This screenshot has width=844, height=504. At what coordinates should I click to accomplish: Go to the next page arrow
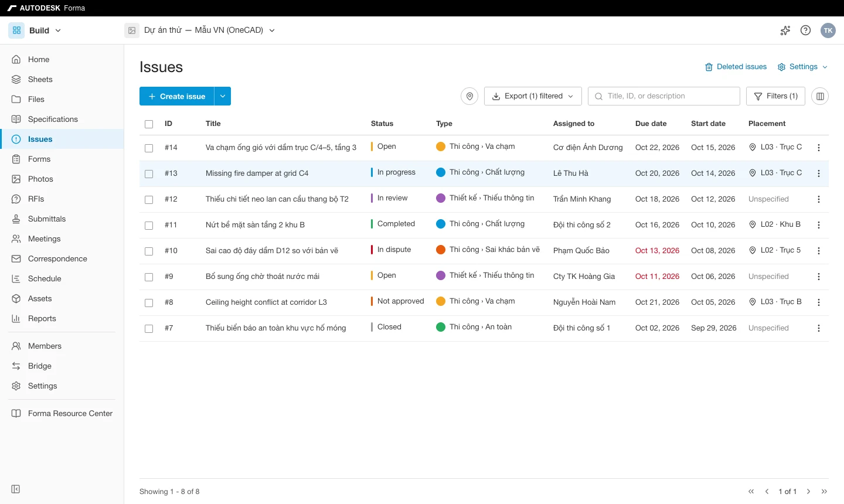[809, 492]
